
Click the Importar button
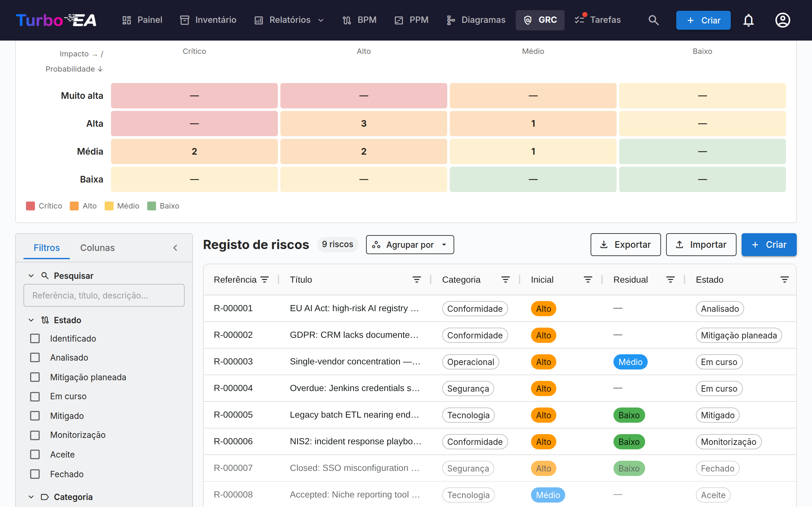click(701, 245)
